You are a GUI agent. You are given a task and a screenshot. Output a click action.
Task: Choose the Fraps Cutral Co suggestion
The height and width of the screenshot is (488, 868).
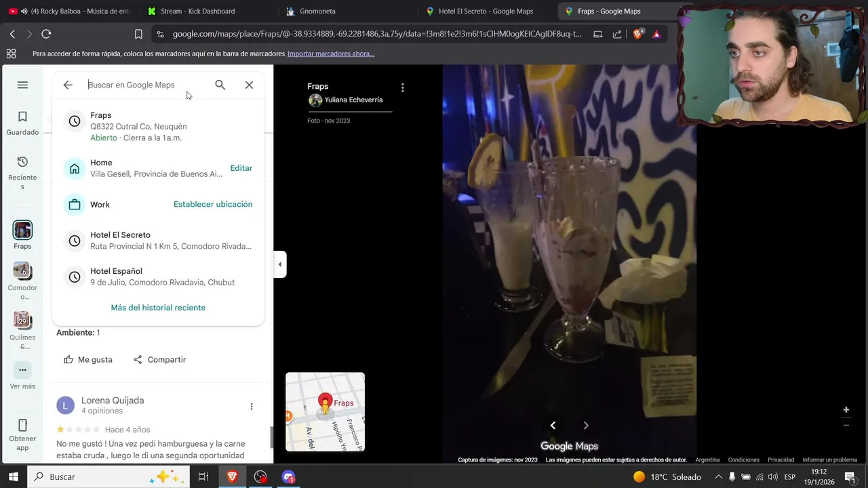click(158, 126)
